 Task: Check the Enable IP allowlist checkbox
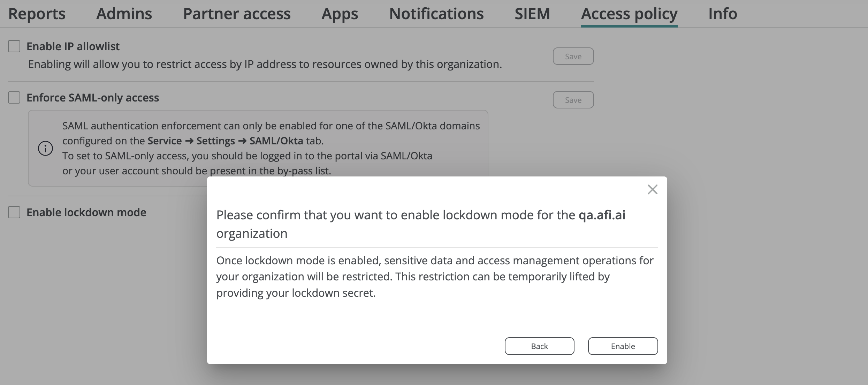point(14,46)
